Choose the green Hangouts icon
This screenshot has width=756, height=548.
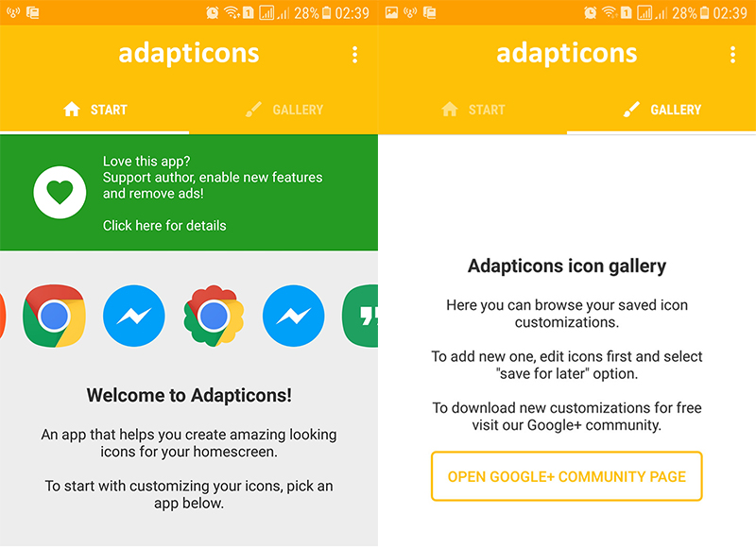coord(360,316)
